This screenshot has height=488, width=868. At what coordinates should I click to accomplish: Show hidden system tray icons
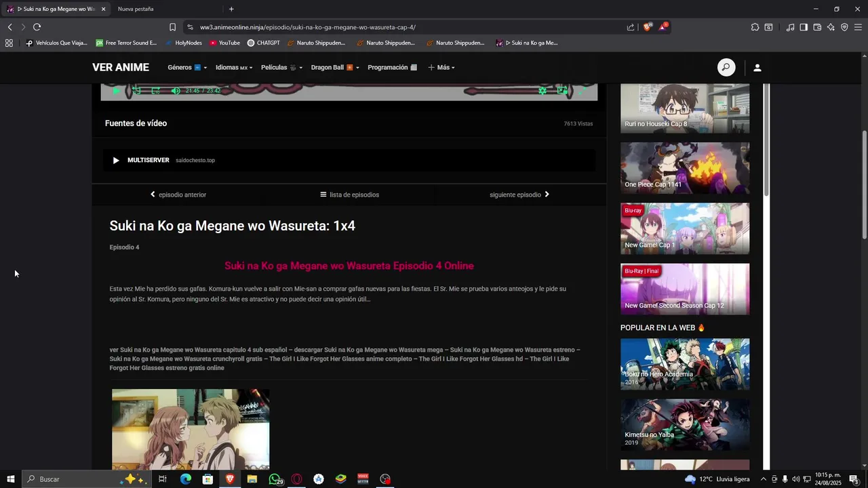click(x=763, y=479)
